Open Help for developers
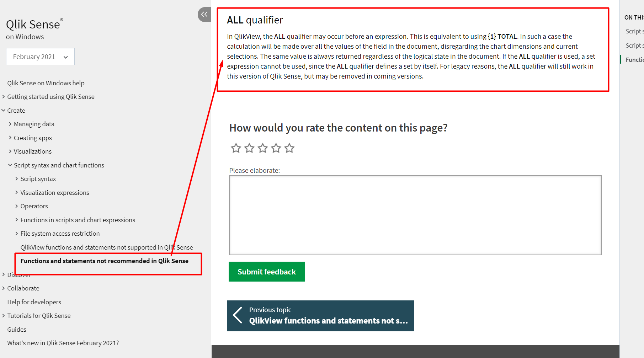The height and width of the screenshot is (358, 644). click(34, 302)
